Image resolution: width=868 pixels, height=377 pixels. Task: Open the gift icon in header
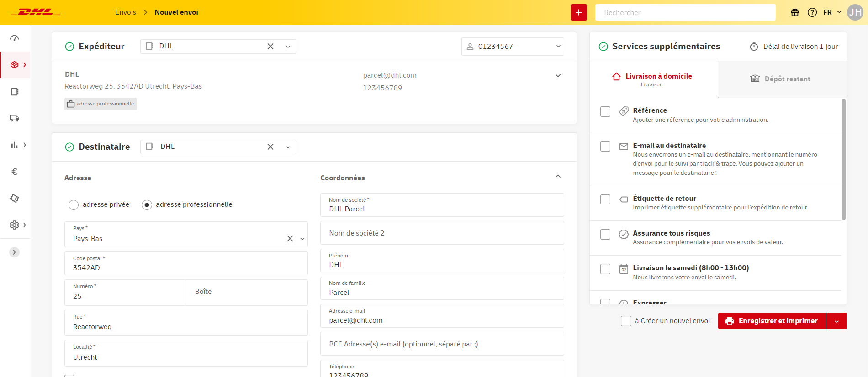(x=795, y=12)
